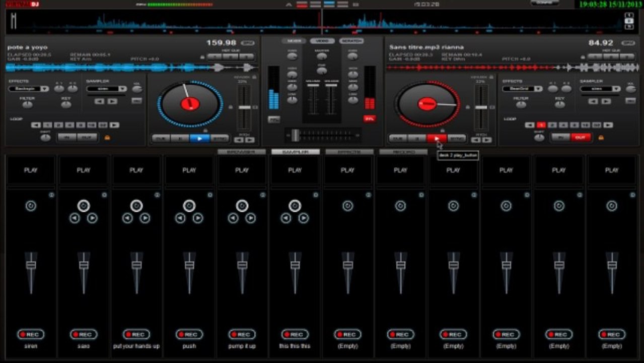The image size is (644, 363).
Task: Double loop length with deck 1 right arrow
Action: 114,125
